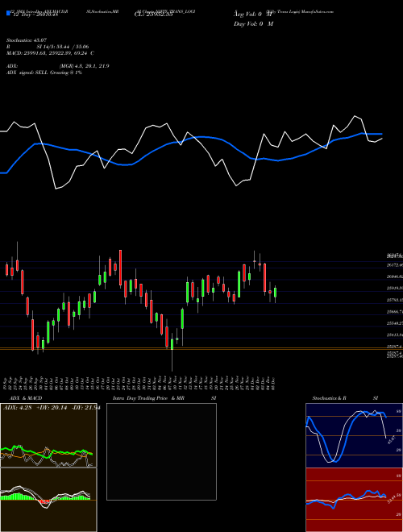Click the 'Stochastics & R' panel title
The height and width of the screenshot is (532, 403).
tap(329, 398)
